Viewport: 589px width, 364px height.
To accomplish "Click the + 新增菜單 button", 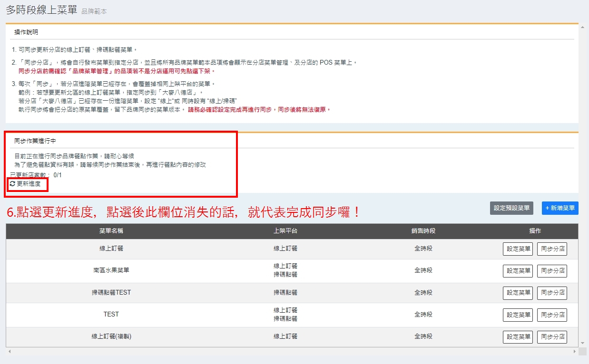I will coord(560,208).
